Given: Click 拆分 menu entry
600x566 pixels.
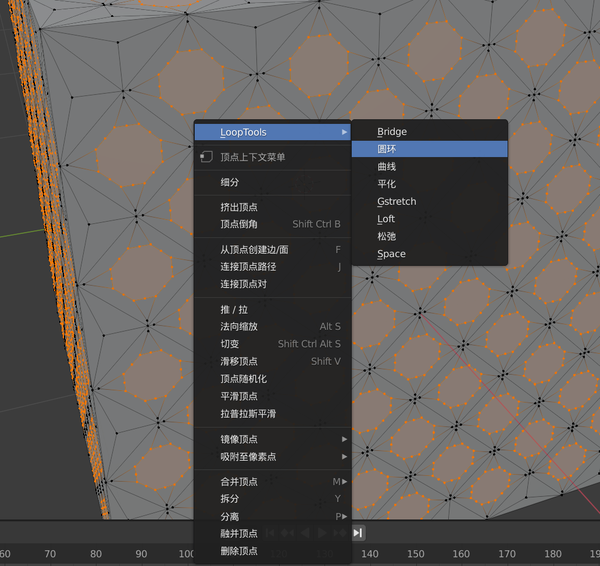Looking at the screenshot, I should point(272,499).
